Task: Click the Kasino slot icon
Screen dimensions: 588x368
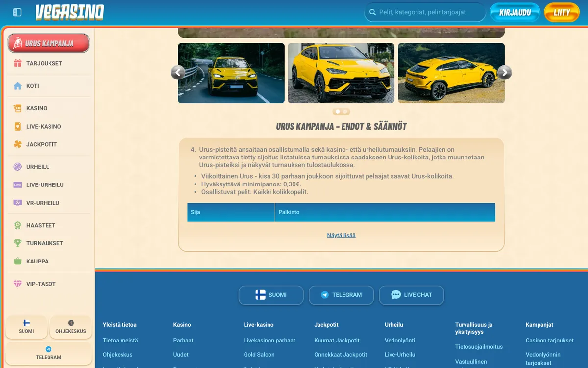Action: (x=18, y=108)
